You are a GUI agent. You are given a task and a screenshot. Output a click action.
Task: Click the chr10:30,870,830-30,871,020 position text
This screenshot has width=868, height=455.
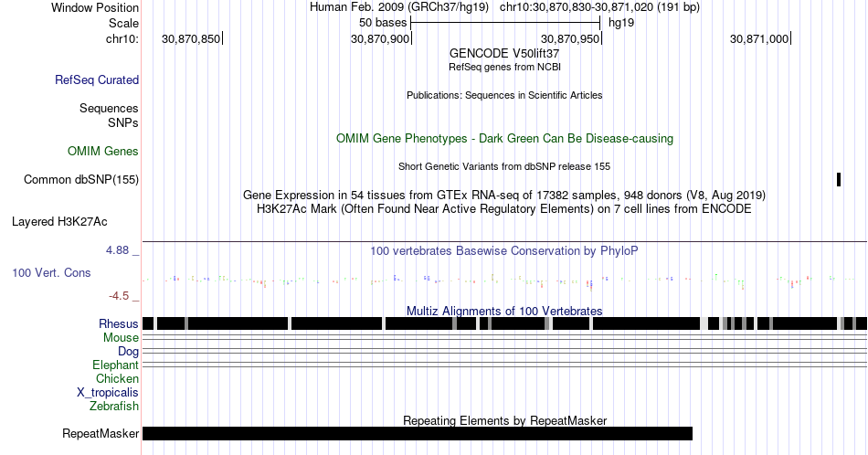599,7
